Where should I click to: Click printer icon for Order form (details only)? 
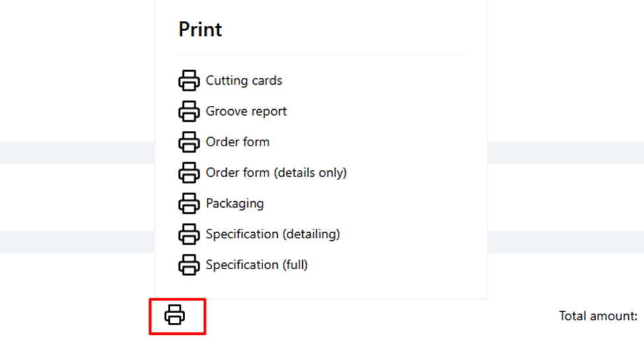pos(189,173)
